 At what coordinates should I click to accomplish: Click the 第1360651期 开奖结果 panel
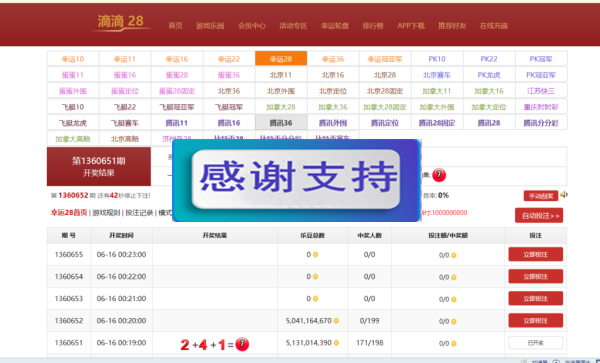pyautogui.click(x=99, y=166)
